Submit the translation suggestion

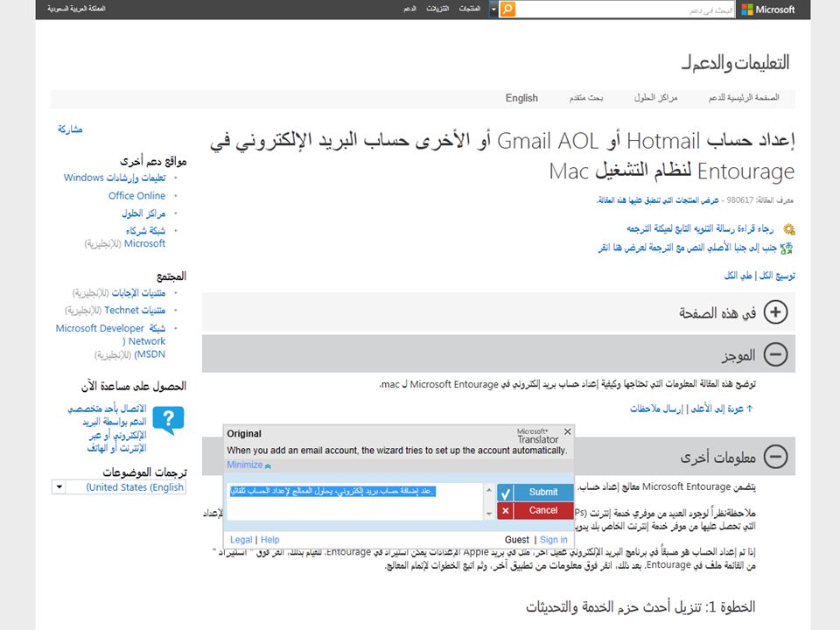535,492
